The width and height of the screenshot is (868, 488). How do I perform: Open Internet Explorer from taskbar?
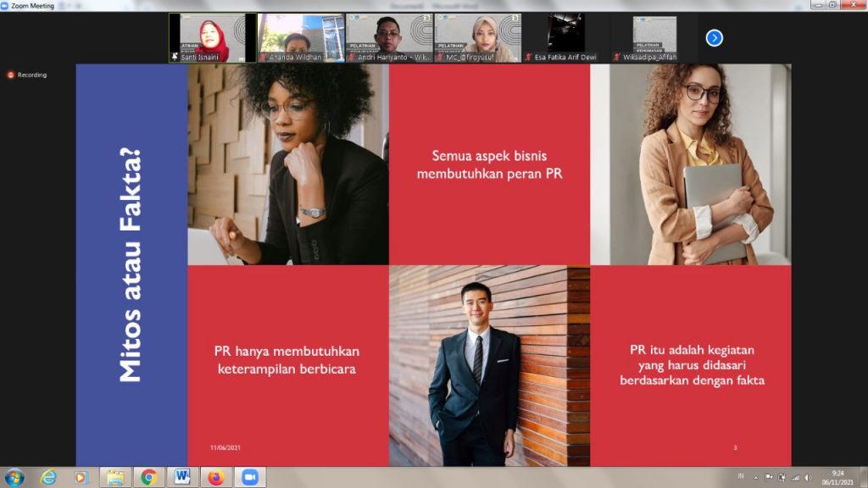(x=48, y=477)
